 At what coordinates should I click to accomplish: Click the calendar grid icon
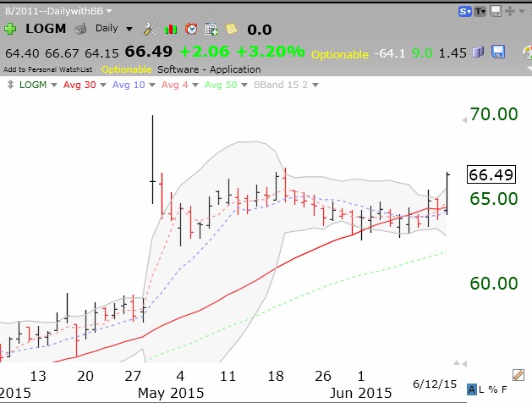[211, 29]
